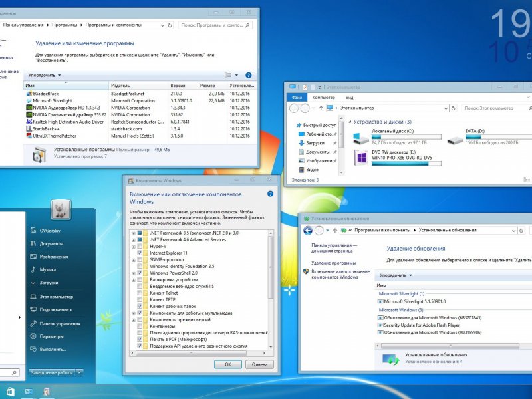Click the user avatar in Start menu
The height and width of the screenshot is (399, 532).
pos(61,209)
